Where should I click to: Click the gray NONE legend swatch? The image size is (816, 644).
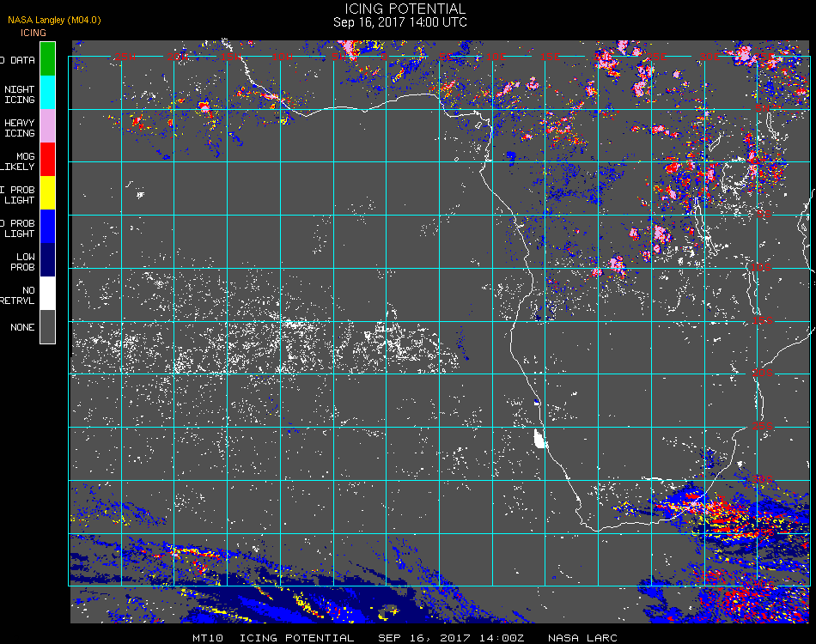click(47, 326)
